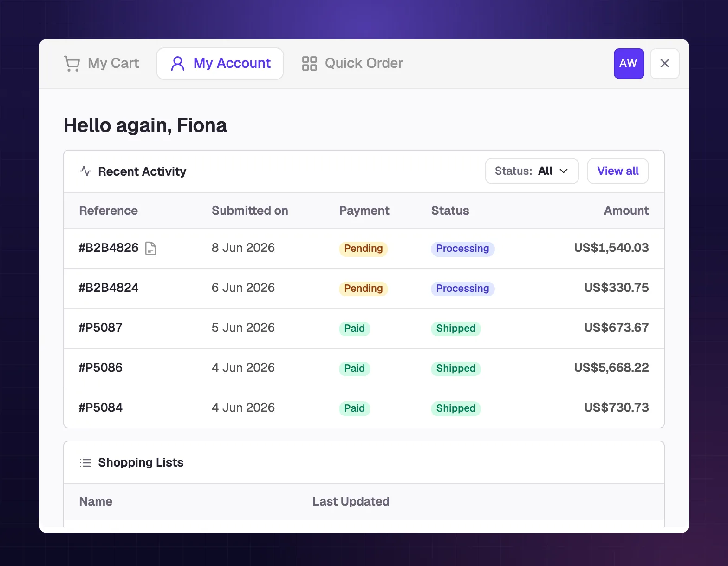Open the Status: All filter dropdown
The image size is (728, 566).
point(532,171)
